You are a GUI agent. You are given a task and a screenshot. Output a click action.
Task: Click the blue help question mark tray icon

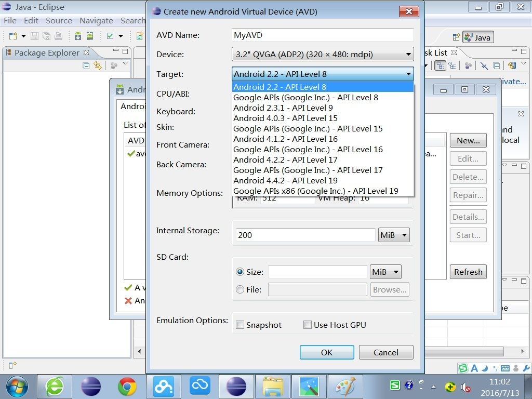[x=409, y=385]
